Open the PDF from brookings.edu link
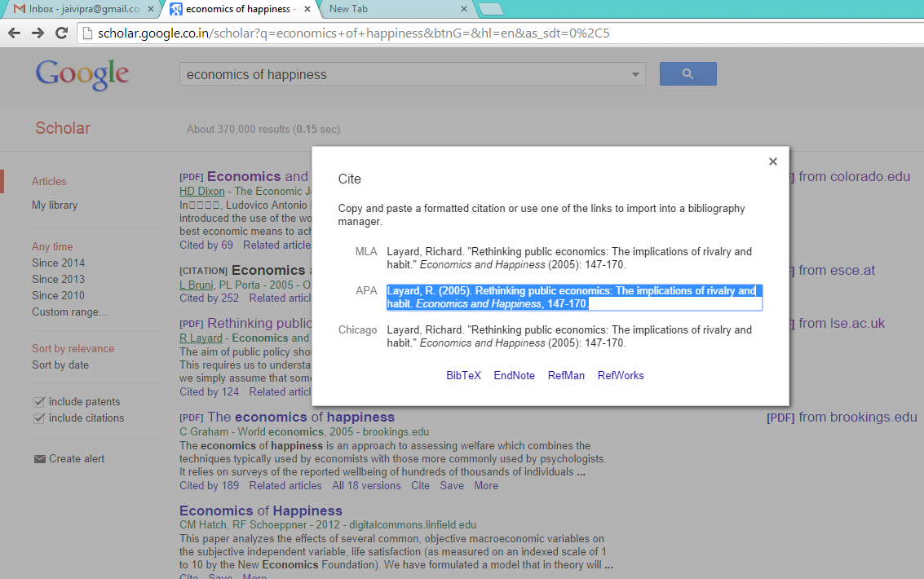The height and width of the screenshot is (579, 924). coord(842,417)
